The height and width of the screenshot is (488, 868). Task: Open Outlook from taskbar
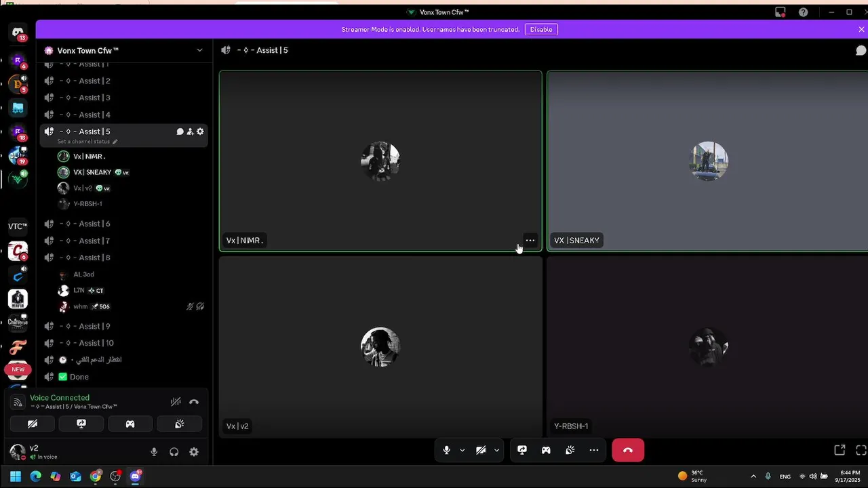coord(75,476)
